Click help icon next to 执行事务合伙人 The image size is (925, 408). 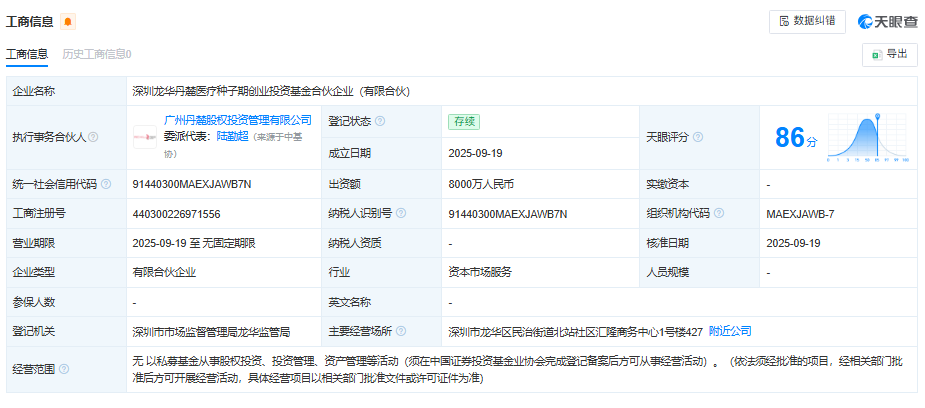pos(93,137)
